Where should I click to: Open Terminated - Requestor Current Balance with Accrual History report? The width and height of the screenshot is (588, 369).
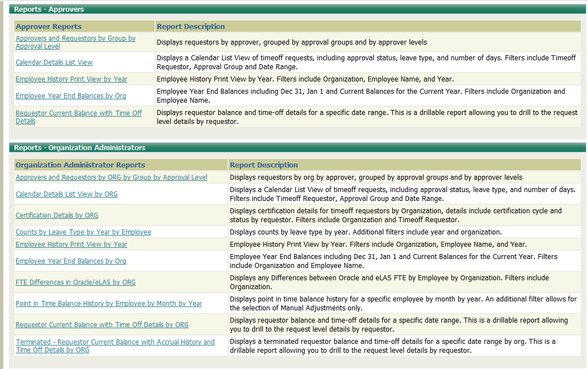click(115, 342)
